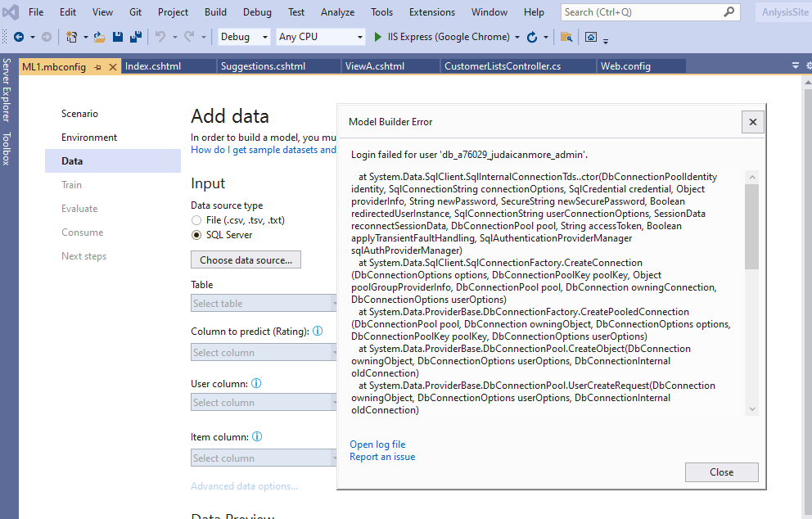Click the info icon beside User column
Screen dimensions: 812x519
pos(255,382)
